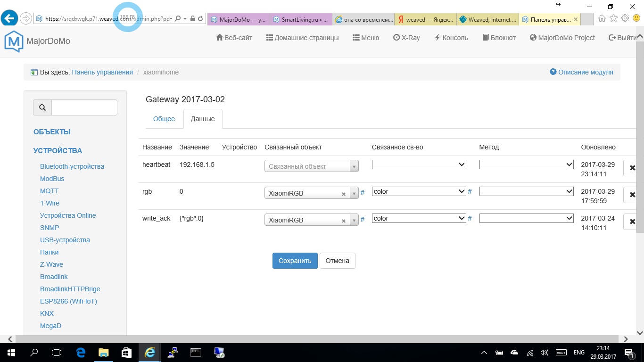The width and height of the screenshot is (644, 362).
Task: Switch to the weaved — Яндекс browser tab
Action: [x=426, y=19]
